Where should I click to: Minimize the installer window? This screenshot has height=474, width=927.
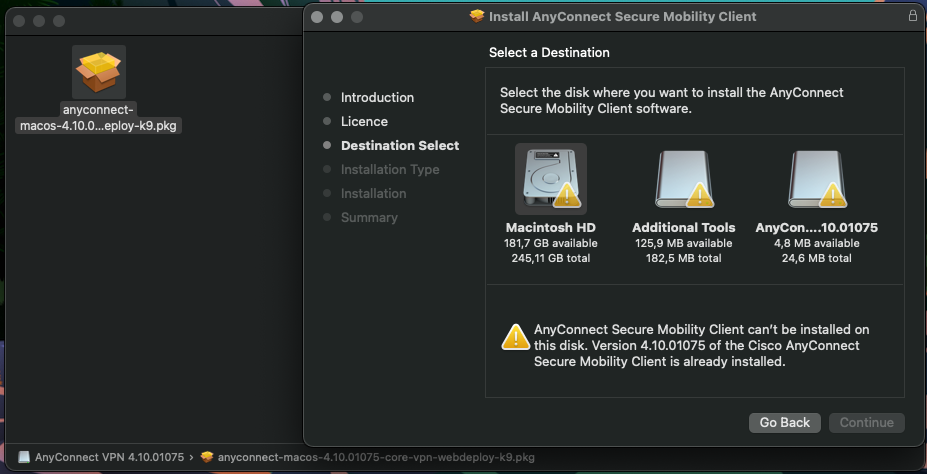[x=337, y=17]
